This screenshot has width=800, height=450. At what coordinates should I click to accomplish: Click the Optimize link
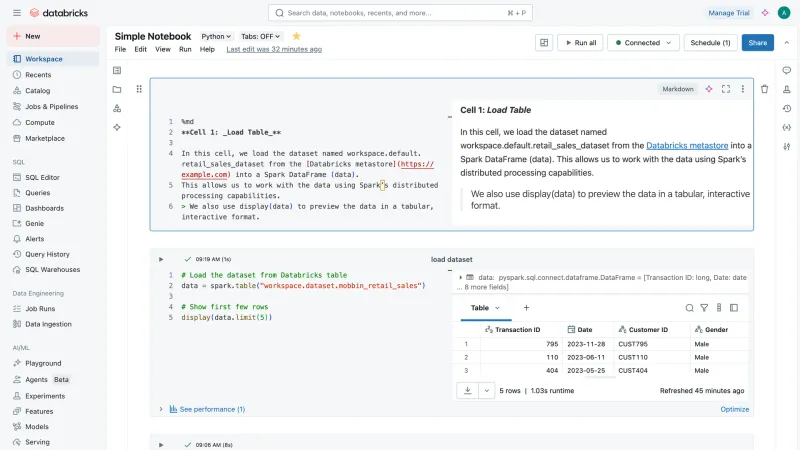[735, 409]
